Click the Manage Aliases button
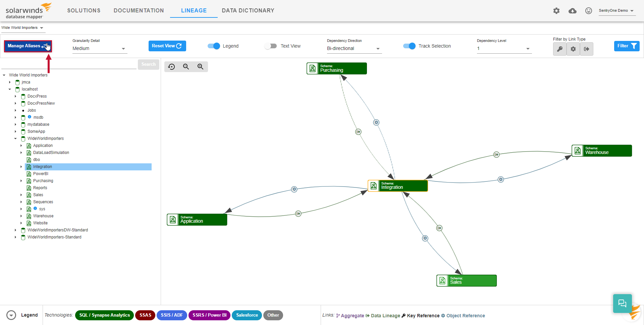Image resolution: width=644 pixels, height=325 pixels. [x=28, y=46]
